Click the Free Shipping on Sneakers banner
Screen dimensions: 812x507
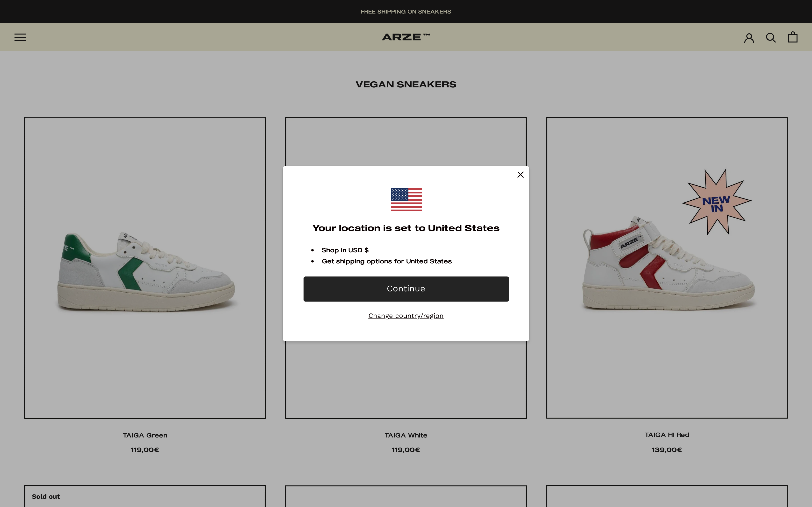(x=406, y=11)
